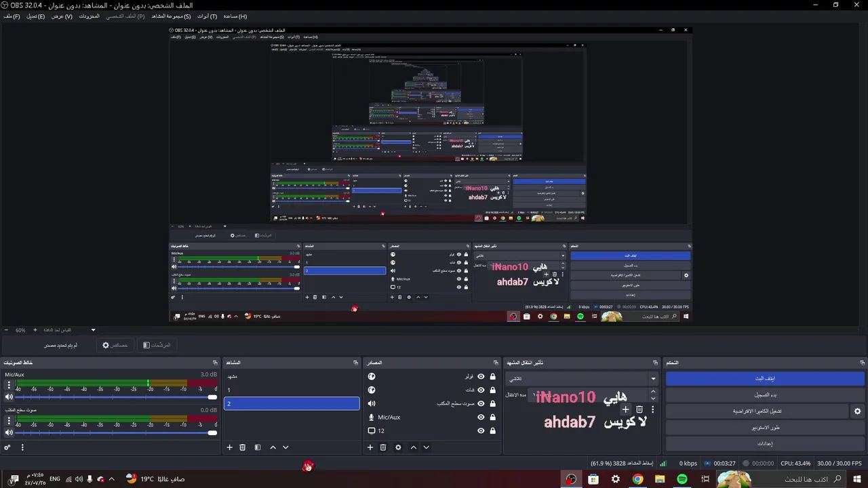The image size is (868, 488).
Task: Toggle visibility of the صوت سطح المكتب source
Action: 481,403
